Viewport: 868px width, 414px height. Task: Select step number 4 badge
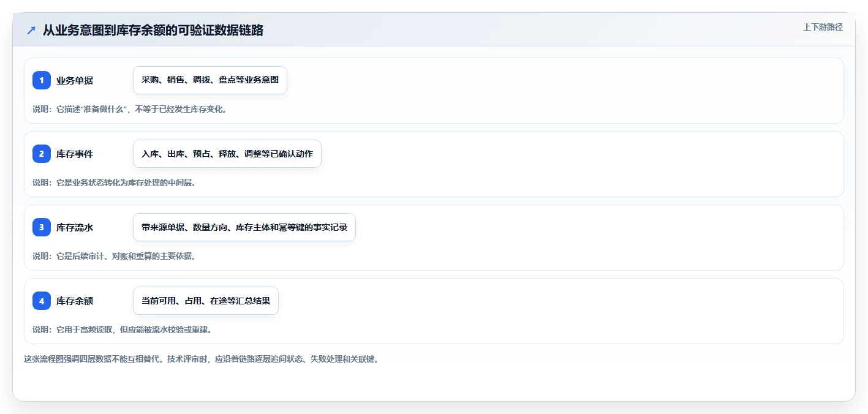click(42, 301)
